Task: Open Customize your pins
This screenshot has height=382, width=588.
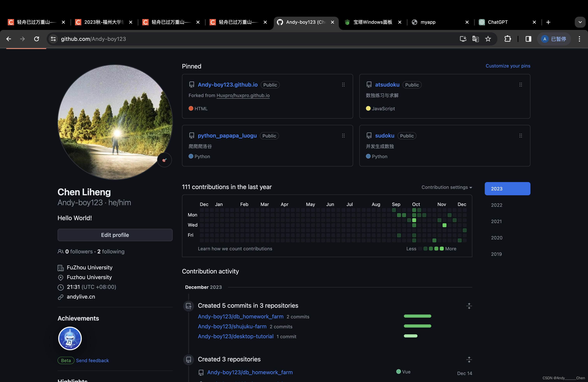Action: click(508, 66)
